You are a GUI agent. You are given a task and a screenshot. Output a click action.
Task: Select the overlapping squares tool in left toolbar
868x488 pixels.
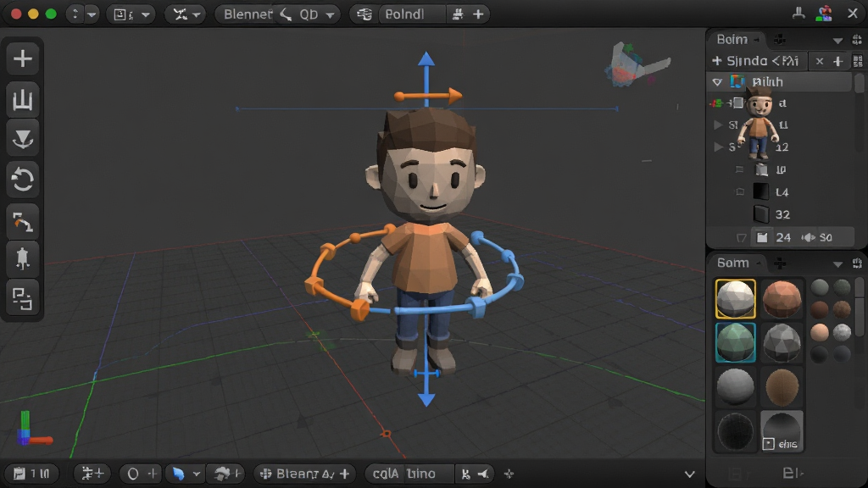tap(23, 299)
